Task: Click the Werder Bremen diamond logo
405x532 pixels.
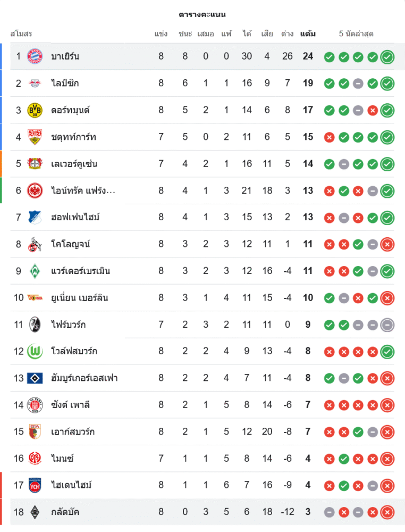Action: (35, 271)
